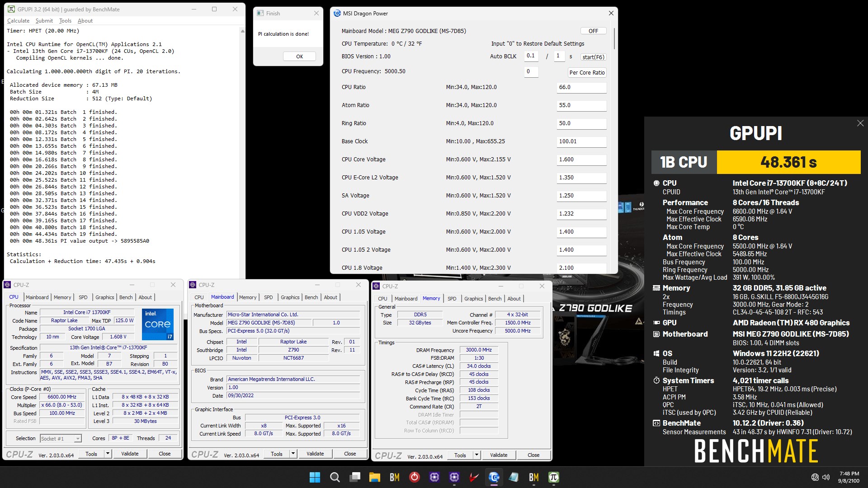Click the SA Voltage field showing 1.250
Image resolution: width=868 pixels, height=488 pixels.
(x=581, y=196)
